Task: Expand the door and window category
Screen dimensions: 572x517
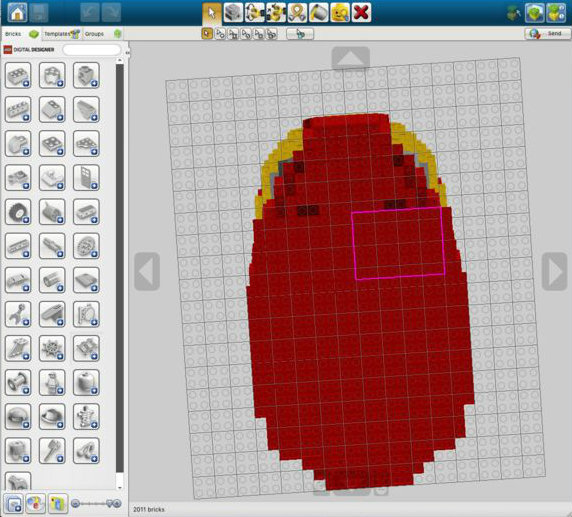Action: (86, 178)
